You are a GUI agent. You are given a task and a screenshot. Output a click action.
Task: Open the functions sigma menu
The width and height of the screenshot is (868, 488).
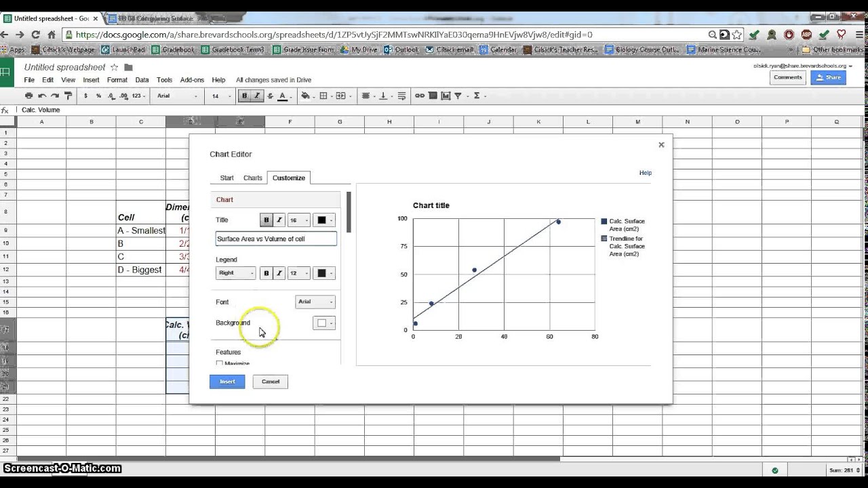click(479, 96)
